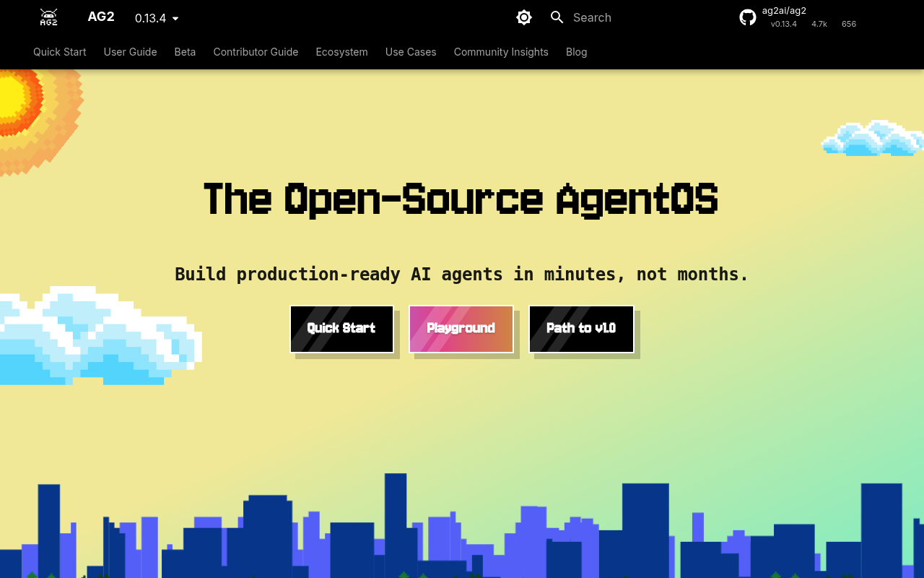
Task: Click the 4.7k stars count
Action: click(819, 24)
